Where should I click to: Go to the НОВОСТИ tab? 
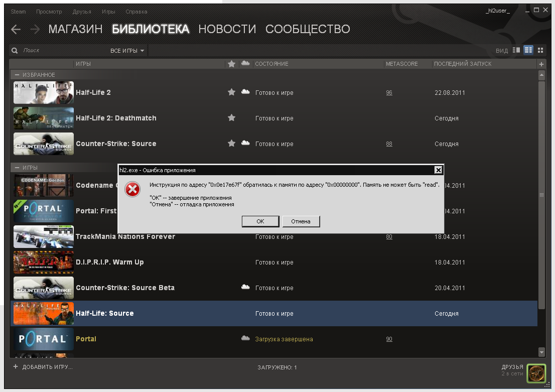pos(227,29)
